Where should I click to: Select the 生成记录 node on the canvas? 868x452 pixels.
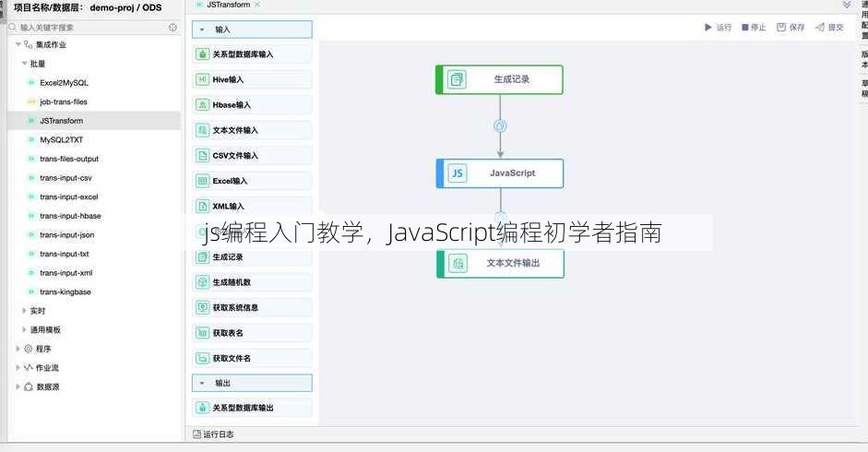(x=499, y=79)
